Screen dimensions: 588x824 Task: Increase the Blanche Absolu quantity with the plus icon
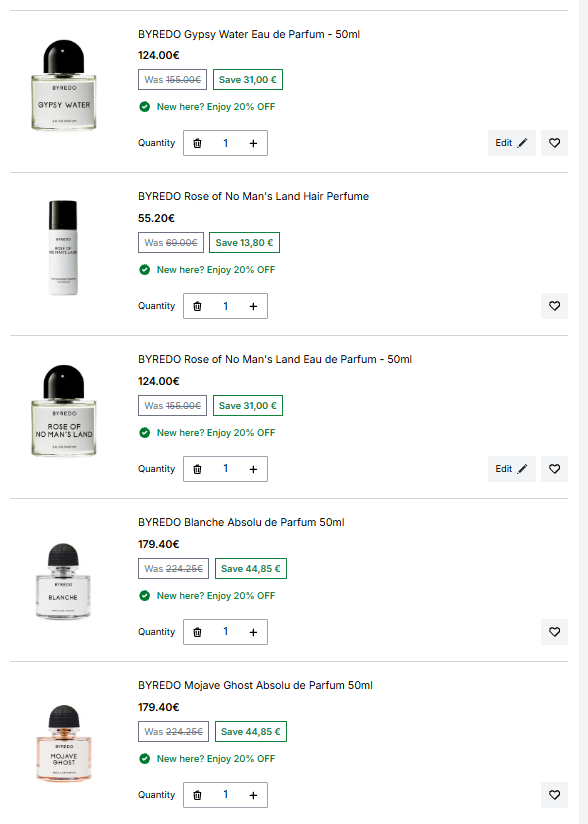point(253,632)
